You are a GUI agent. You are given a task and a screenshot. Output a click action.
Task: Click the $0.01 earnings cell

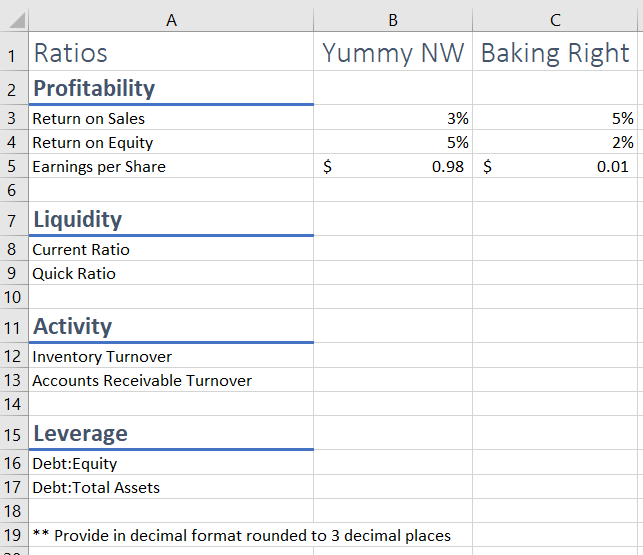click(555, 166)
